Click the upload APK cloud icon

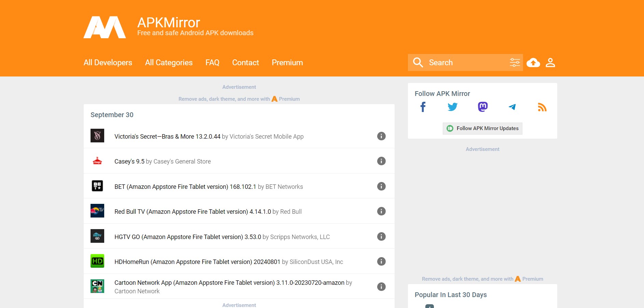point(533,62)
